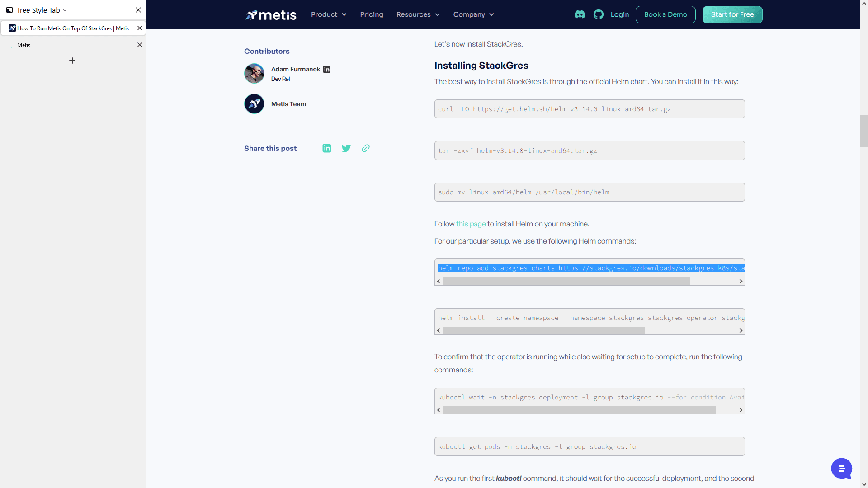Click the 'Installing StackGres' heading
868x488 pixels.
pos(481,66)
